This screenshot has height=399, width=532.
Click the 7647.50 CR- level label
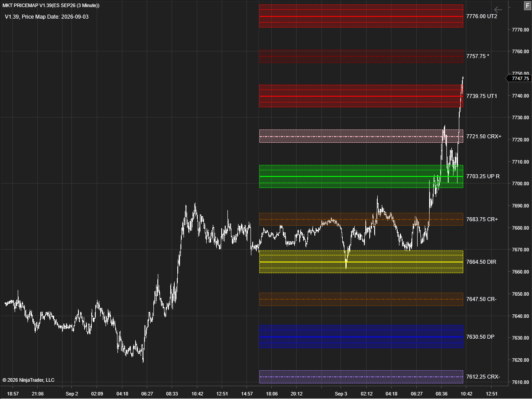(x=481, y=299)
